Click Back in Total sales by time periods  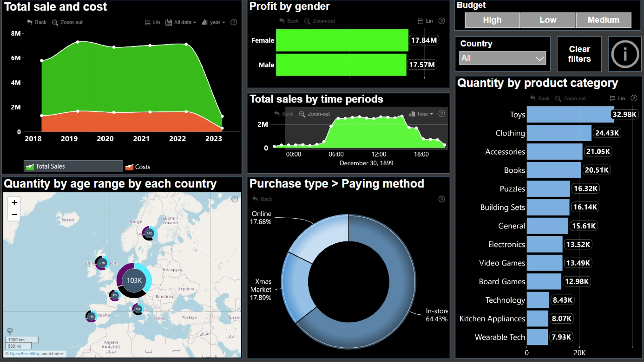(x=284, y=114)
